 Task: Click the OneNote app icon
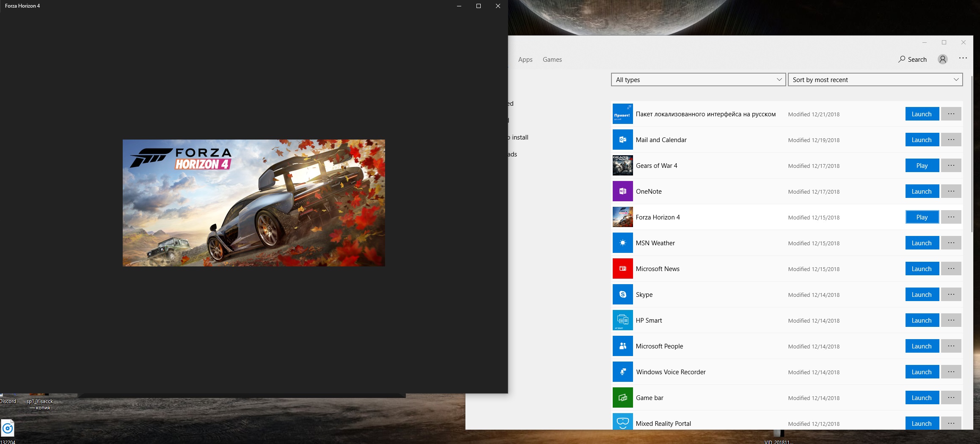[x=622, y=192]
